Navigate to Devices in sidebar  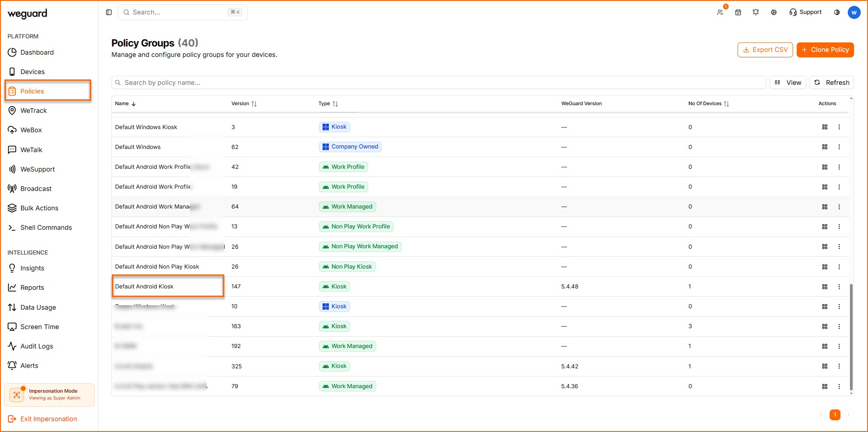[x=32, y=72]
